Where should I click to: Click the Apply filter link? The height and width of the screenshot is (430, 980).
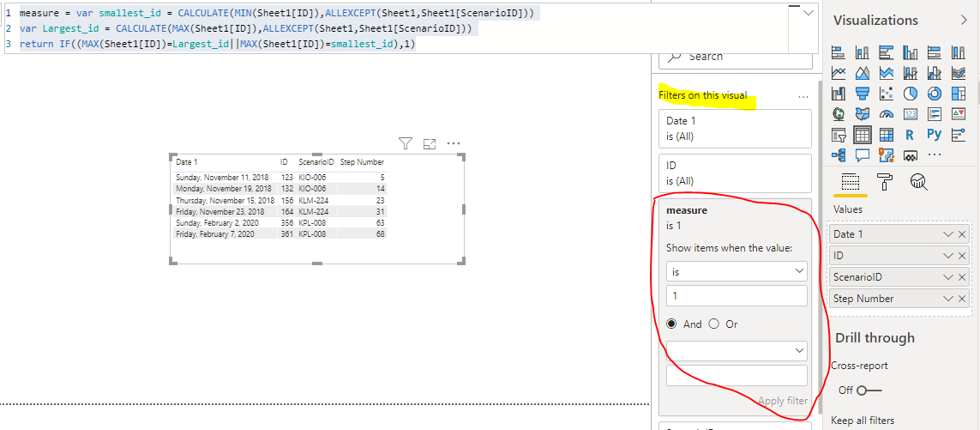click(783, 401)
